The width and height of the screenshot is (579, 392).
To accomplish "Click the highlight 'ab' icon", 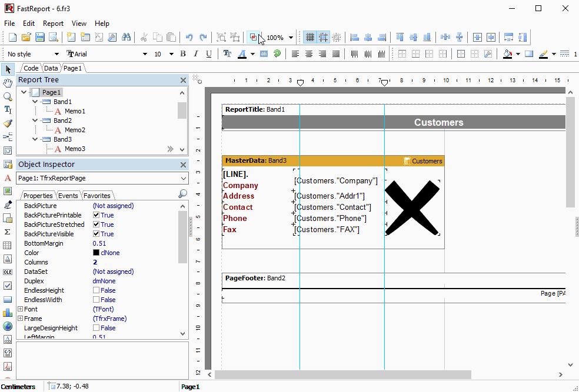I will 264,54.
